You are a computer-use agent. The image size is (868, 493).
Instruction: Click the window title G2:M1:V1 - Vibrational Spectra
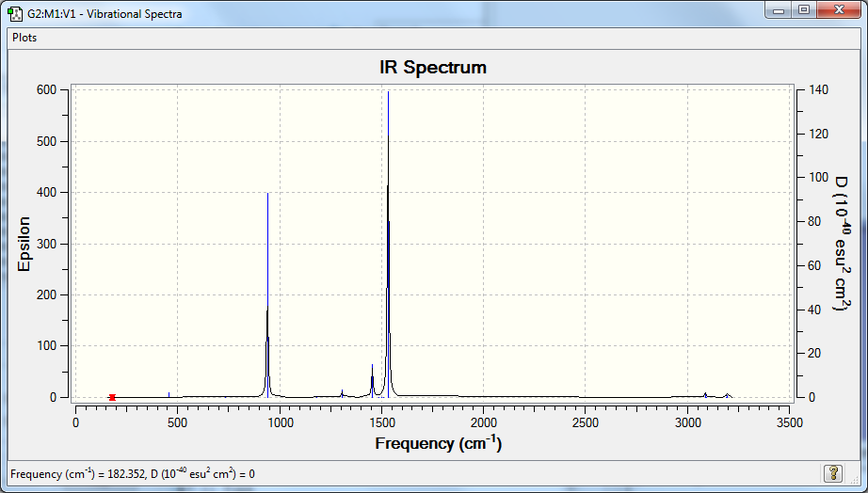[104, 14]
